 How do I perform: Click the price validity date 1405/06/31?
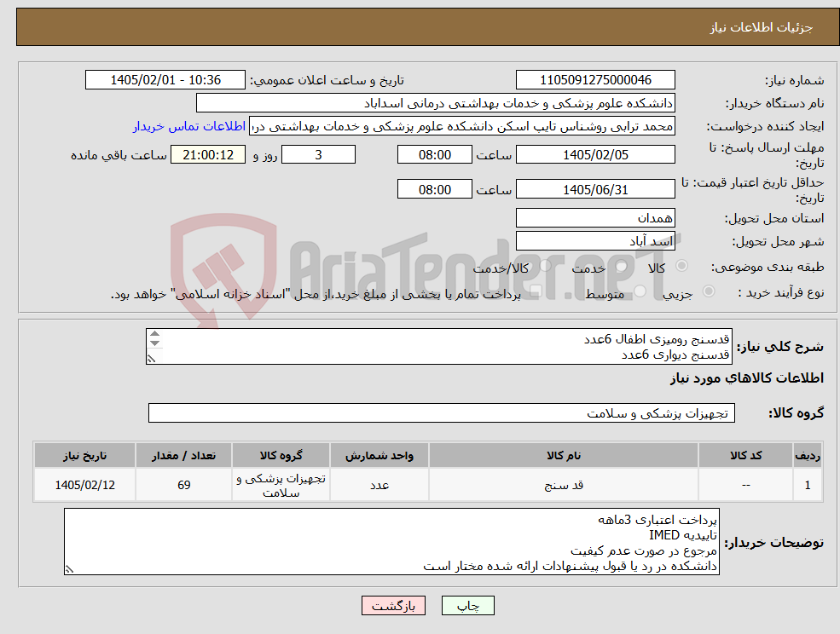595,189
